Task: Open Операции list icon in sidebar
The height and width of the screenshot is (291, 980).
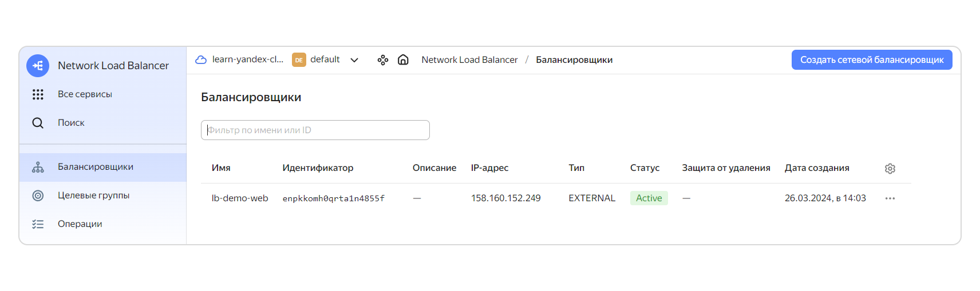Action: click(38, 224)
